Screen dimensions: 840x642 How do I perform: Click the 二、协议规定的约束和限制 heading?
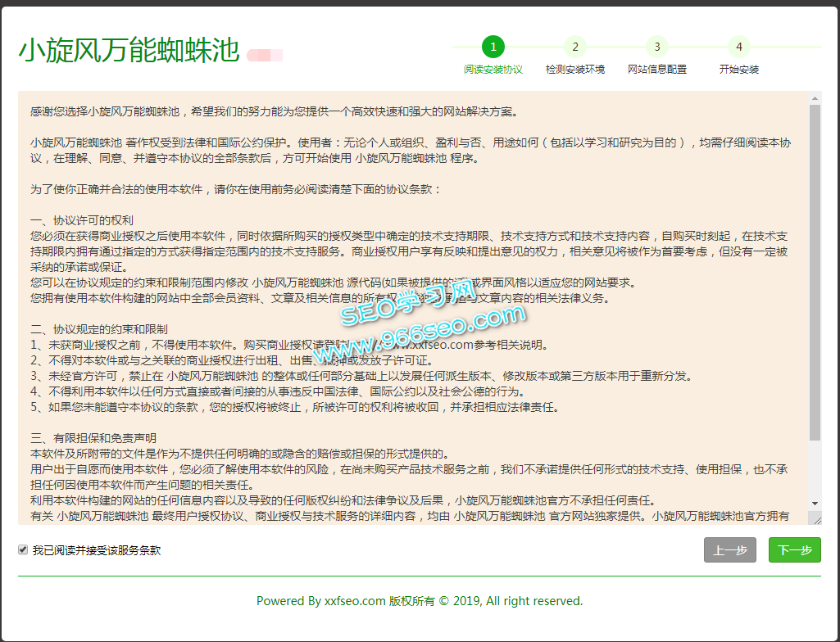99,328
